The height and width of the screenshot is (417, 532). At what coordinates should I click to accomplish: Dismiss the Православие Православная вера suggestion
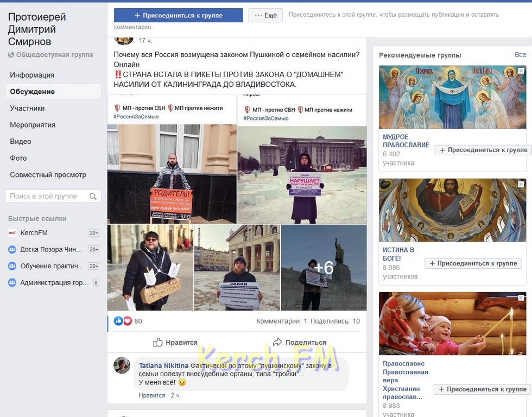pyautogui.click(x=521, y=298)
